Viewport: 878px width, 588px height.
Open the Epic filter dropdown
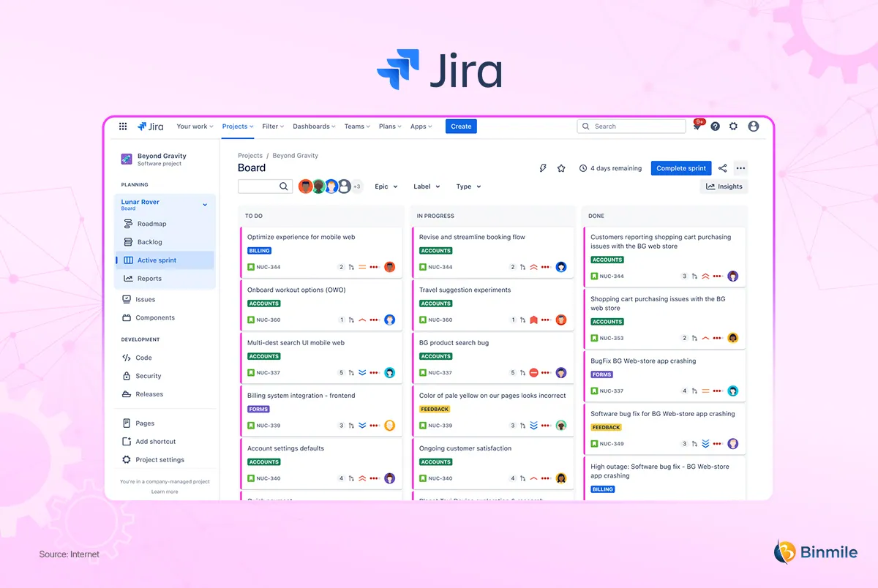pos(386,186)
